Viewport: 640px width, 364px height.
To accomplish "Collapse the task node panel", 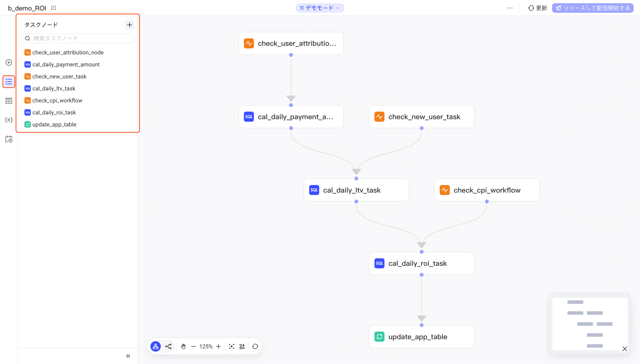I will pos(128,356).
